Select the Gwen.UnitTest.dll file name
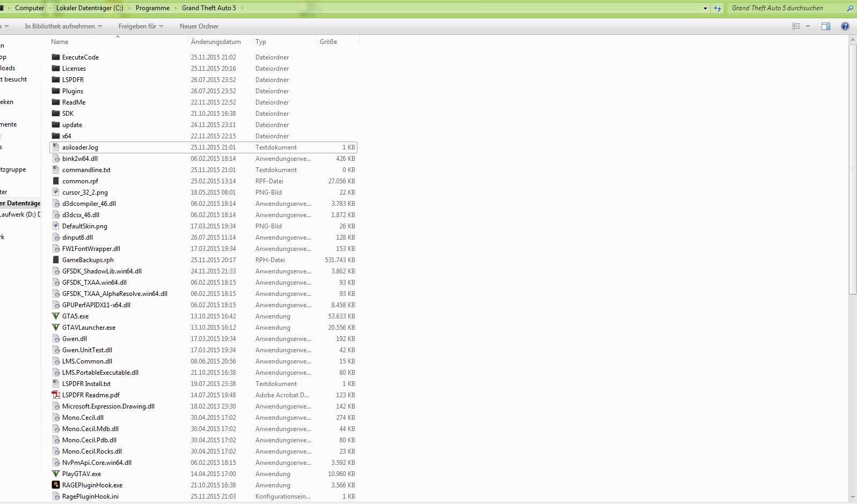 (x=87, y=350)
